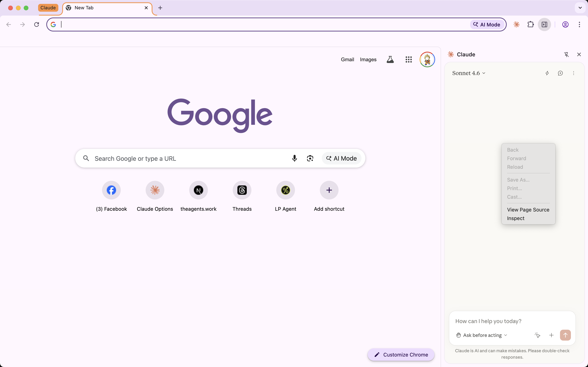Click the Google account avatar

(x=427, y=59)
